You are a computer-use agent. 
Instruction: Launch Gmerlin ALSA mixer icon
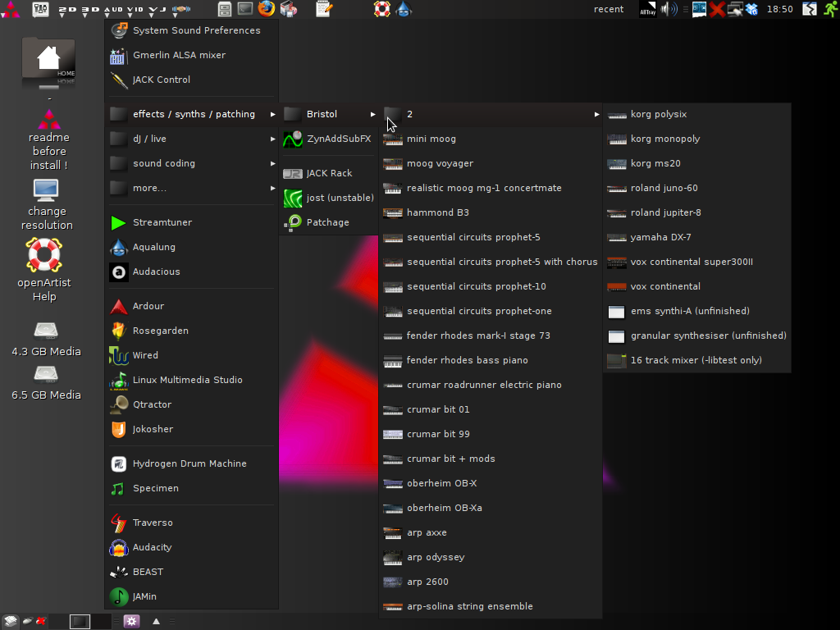tap(118, 55)
